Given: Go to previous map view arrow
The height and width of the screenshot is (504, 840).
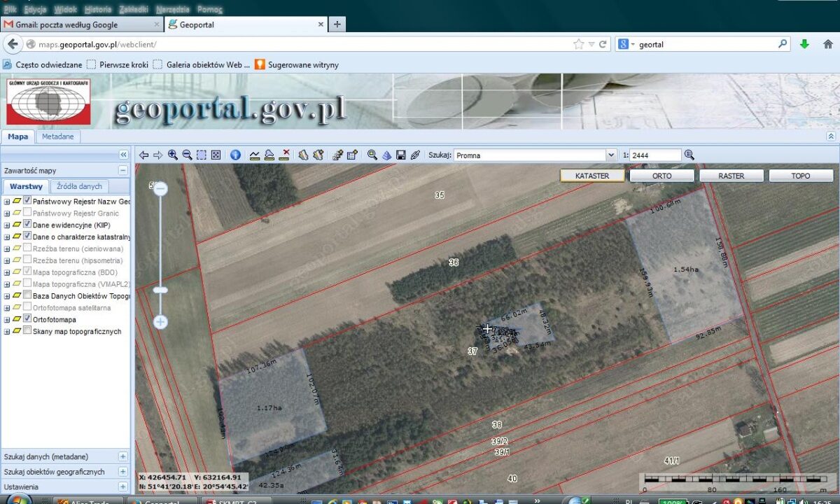Looking at the screenshot, I should click(x=144, y=155).
